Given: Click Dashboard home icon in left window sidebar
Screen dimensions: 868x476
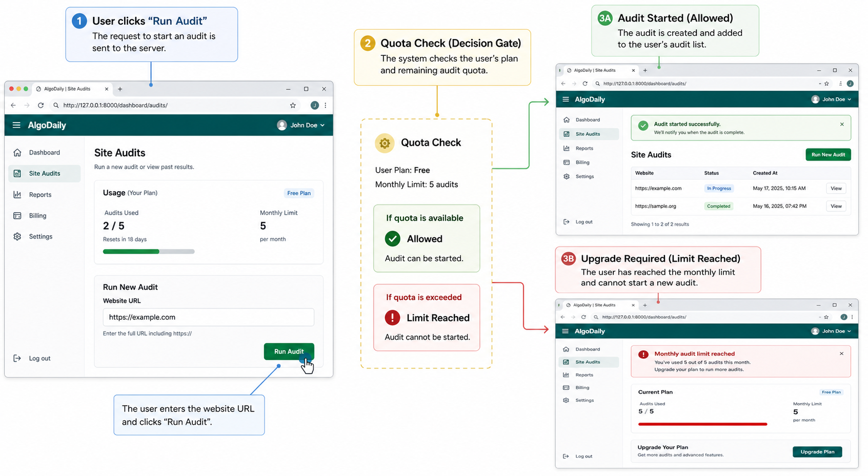Looking at the screenshot, I should click(x=17, y=153).
